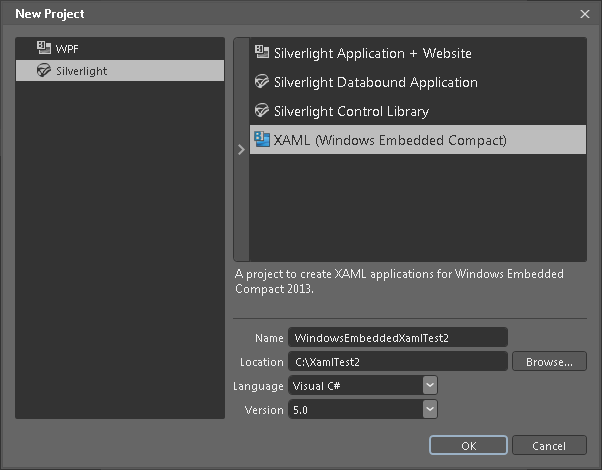The image size is (602, 470).
Task: Click in the Name input field
Action: pos(398,338)
